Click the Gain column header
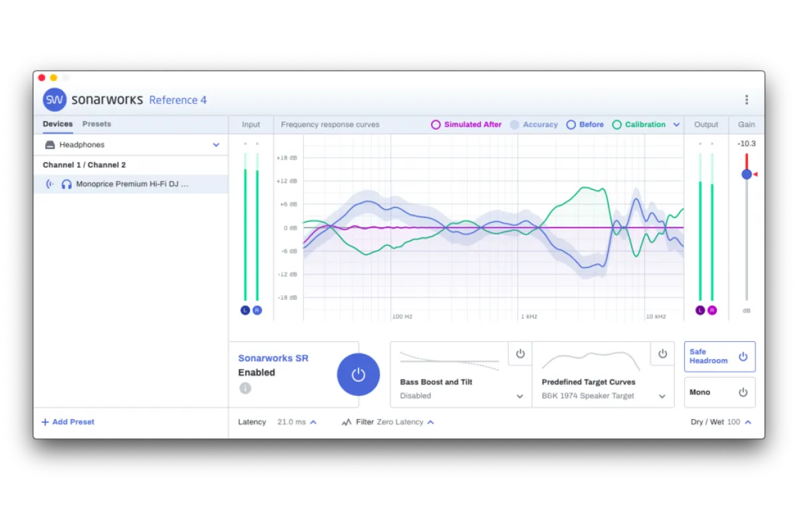Screen dimensions: 798x532 pyautogui.click(x=746, y=124)
